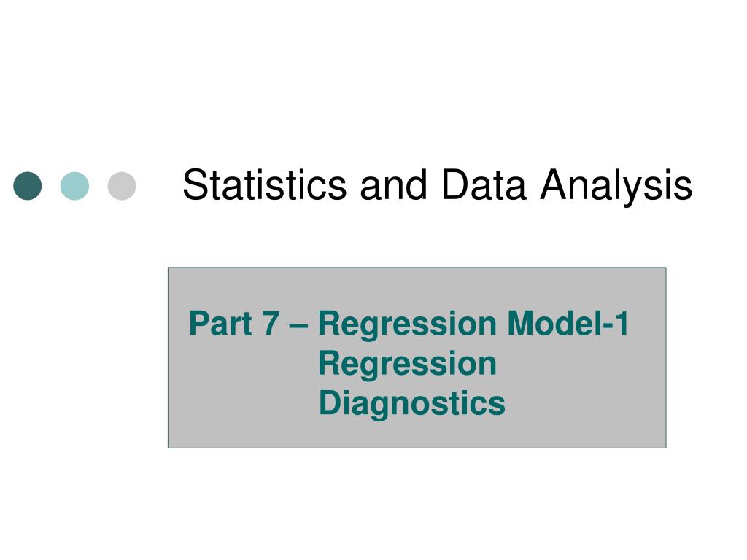Select the 'Part 7' text
The width and height of the screenshot is (747, 560).
pos(234,323)
